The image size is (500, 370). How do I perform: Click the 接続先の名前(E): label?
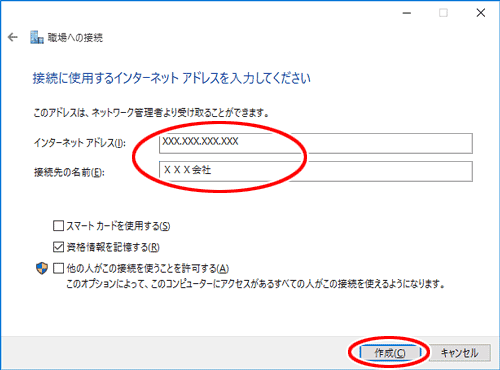pos(69,172)
